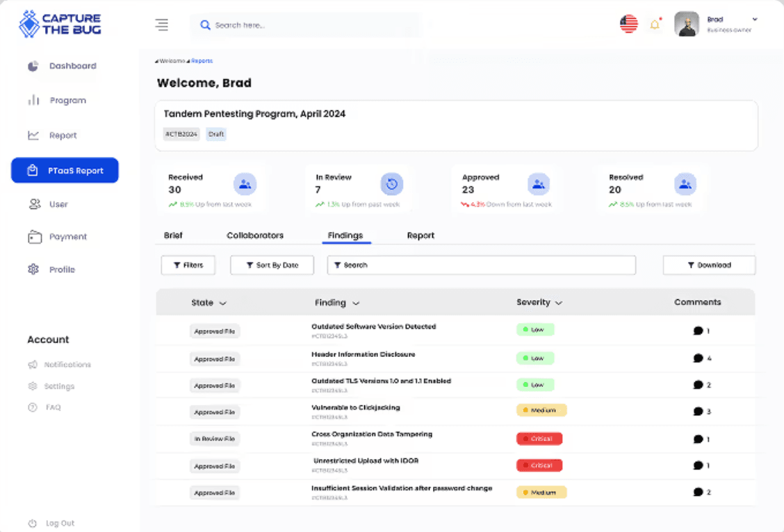Click the Received card people icon
This screenshot has height=532, width=784.
[x=245, y=184]
